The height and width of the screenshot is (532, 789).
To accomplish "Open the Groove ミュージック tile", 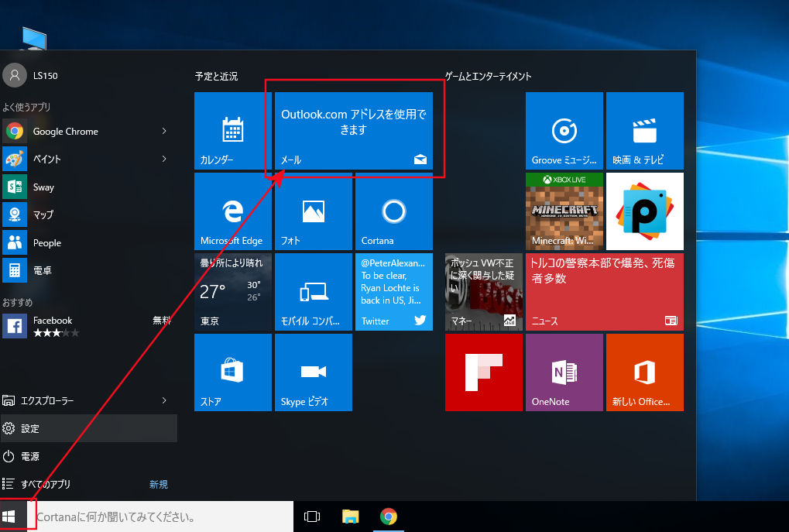I will [x=564, y=131].
